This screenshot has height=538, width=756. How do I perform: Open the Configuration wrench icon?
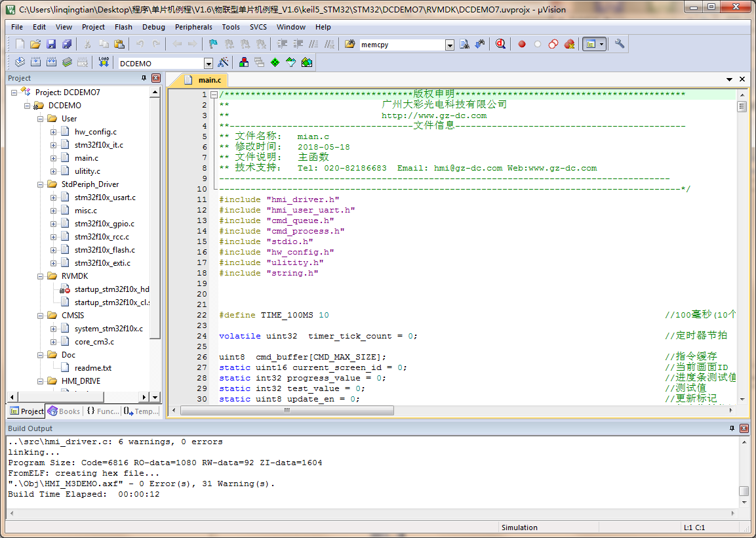(x=619, y=45)
